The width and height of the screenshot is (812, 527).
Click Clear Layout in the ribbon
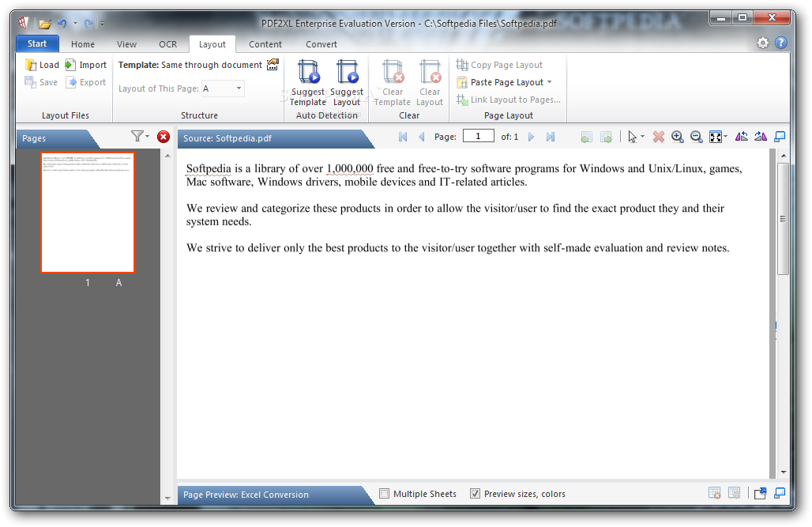(430, 83)
